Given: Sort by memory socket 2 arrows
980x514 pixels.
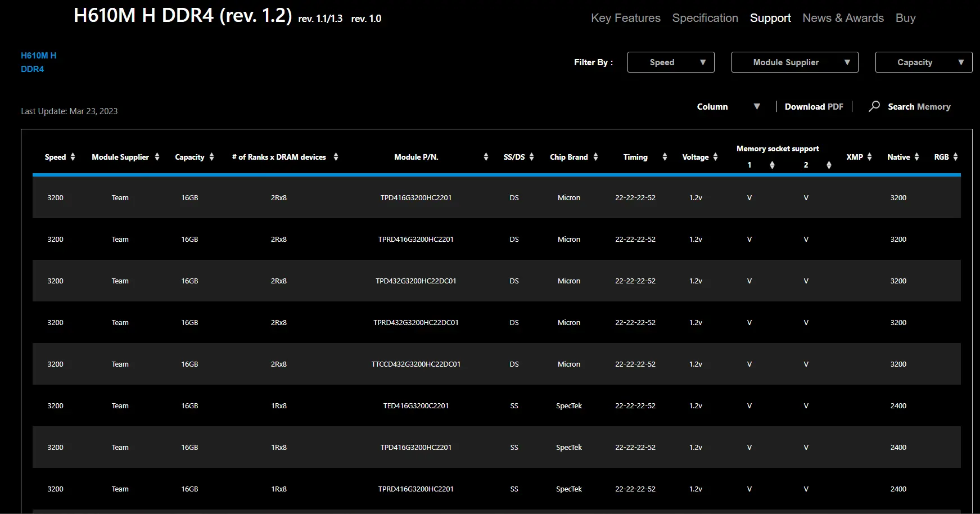Looking at the screenshot, I should click(829, 165).
